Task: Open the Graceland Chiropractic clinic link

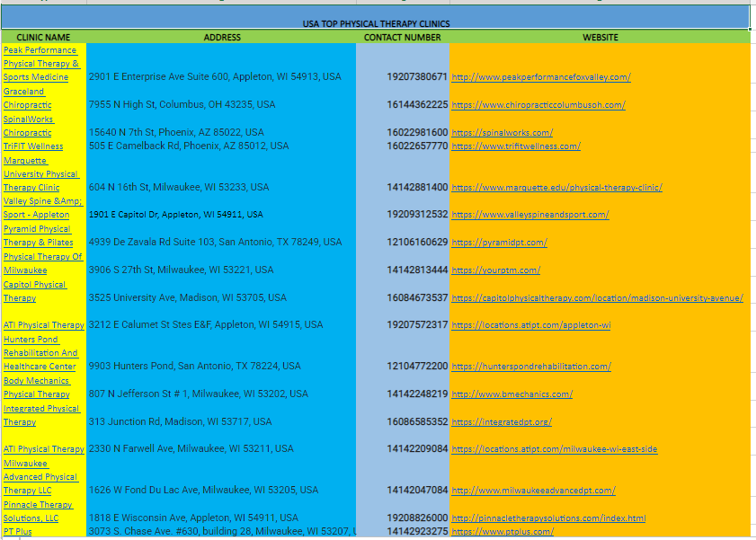Action: click(x=28, y=98)
